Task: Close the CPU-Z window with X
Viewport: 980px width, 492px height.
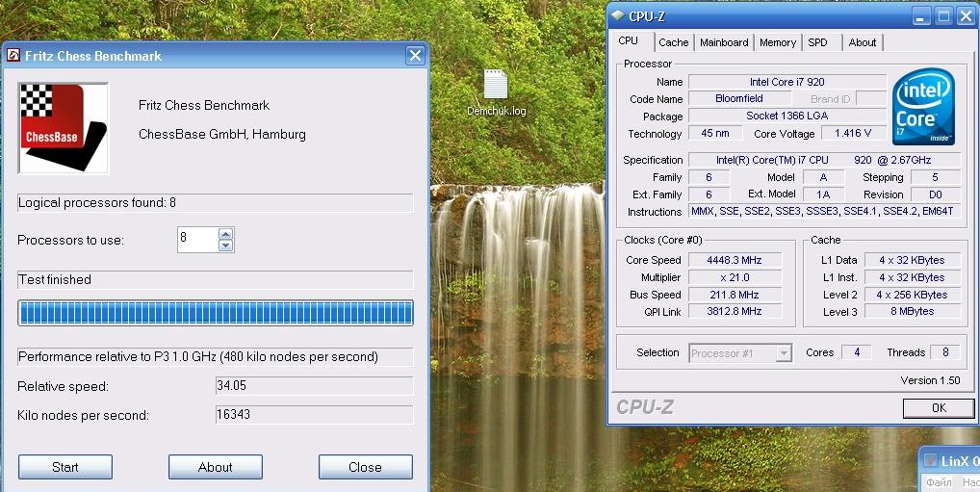Action: pyautogui.click(x=966, y=16)
